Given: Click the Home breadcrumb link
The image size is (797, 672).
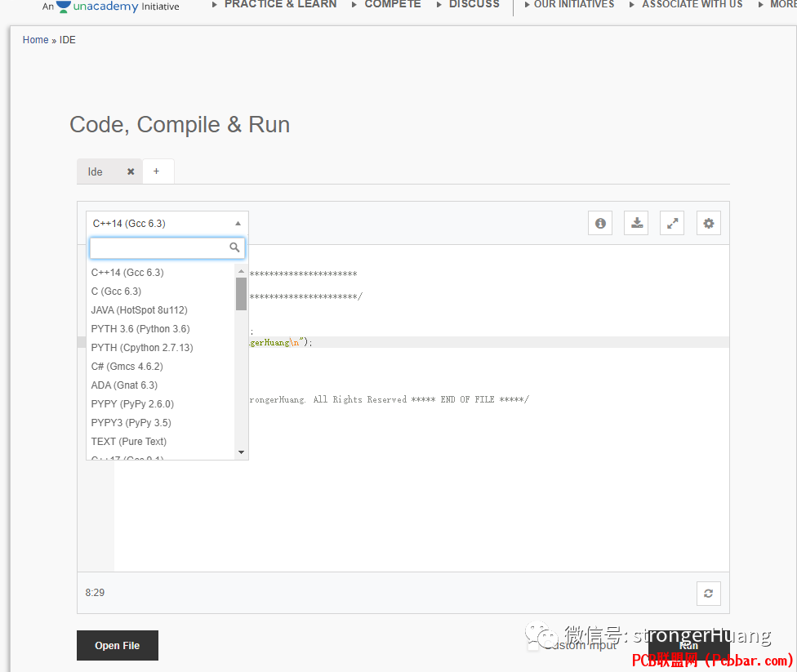Looking at the screenshot, I should [36, 40].
